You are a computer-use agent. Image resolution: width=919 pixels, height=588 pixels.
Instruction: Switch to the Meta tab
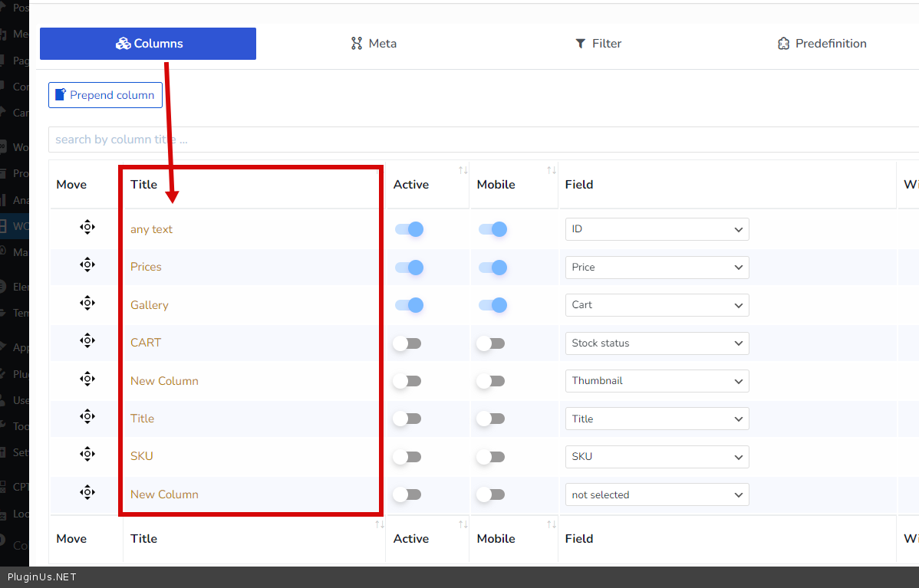(x=374, y=44)
